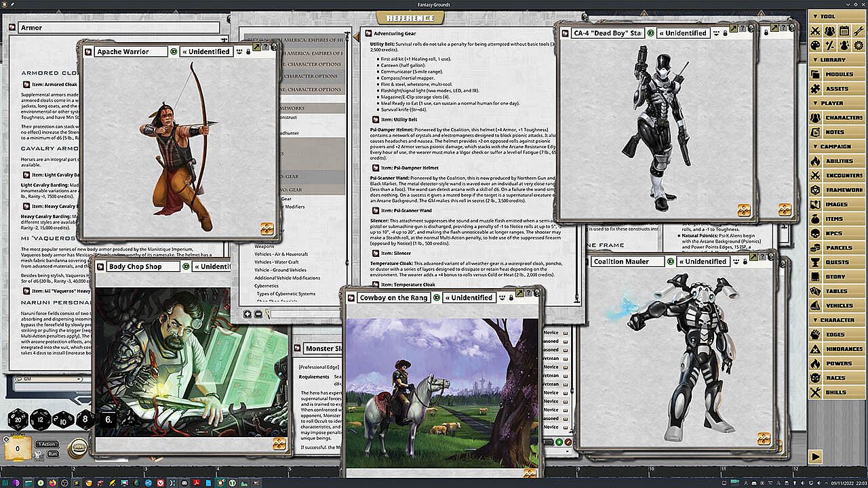Toggle the lock on Apache Warrior window
Screen dimensions: 868x488
click(x=248, y=52)
